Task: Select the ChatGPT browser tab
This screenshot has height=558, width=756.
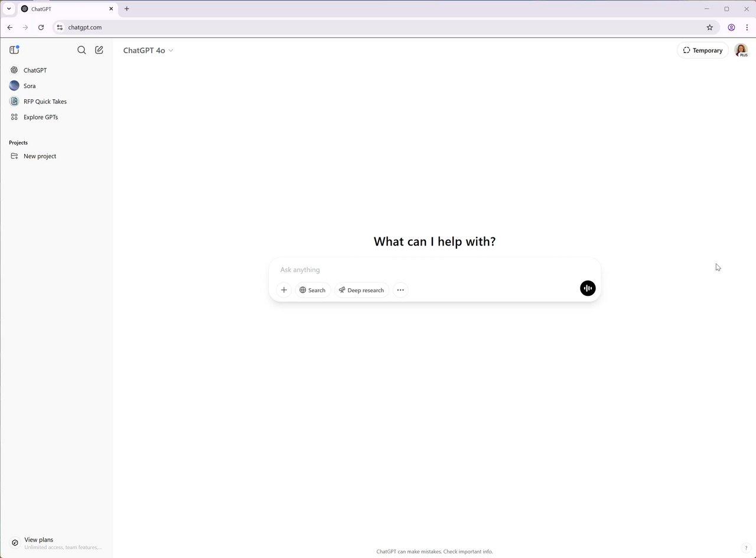Action: point(67,9)
